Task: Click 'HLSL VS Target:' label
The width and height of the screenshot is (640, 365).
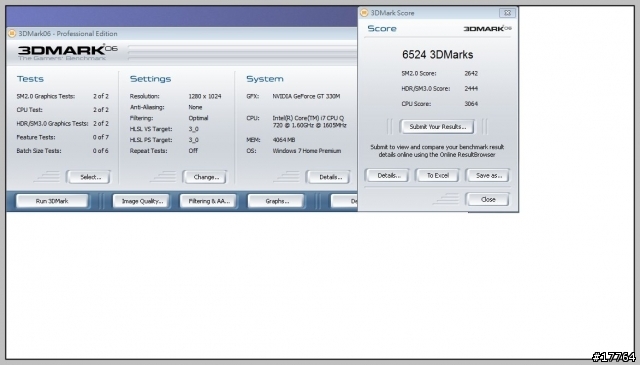Action: [151, 129]
